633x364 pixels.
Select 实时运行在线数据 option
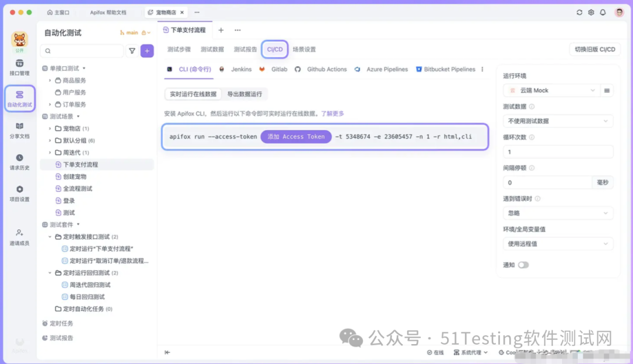(193, 94)
